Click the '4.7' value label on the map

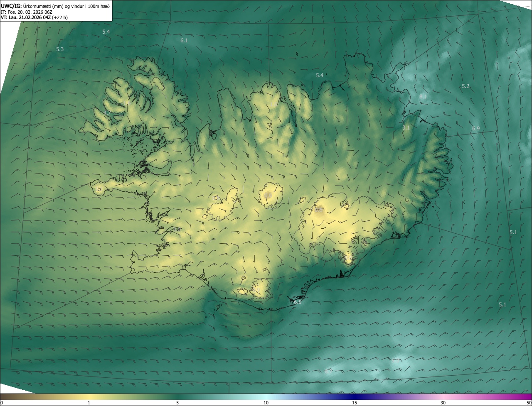[x=107, y=113]
